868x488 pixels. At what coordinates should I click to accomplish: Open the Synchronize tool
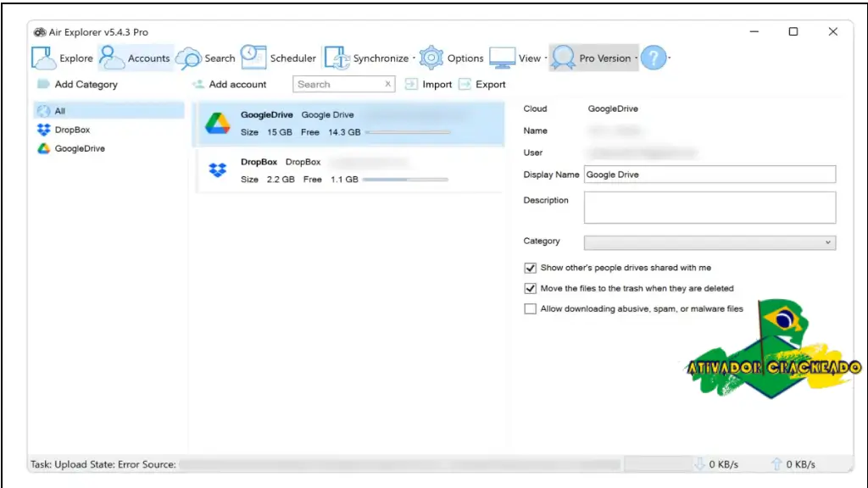(x=366, y=58)
